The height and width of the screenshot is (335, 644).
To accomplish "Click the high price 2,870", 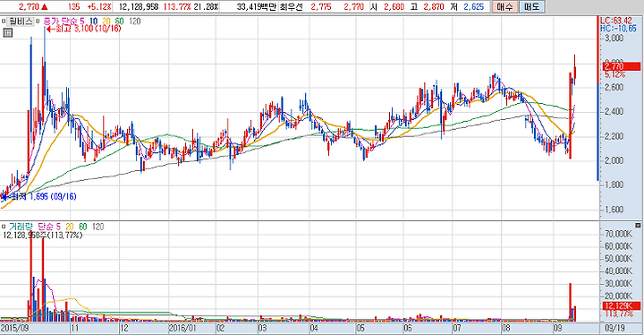I will click(x=434, y=6).
